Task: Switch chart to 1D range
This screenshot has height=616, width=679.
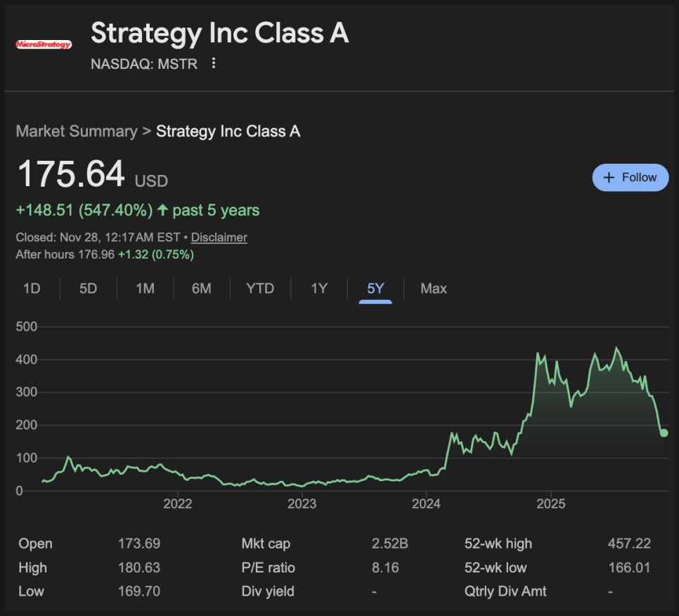Action: [32, 289]
